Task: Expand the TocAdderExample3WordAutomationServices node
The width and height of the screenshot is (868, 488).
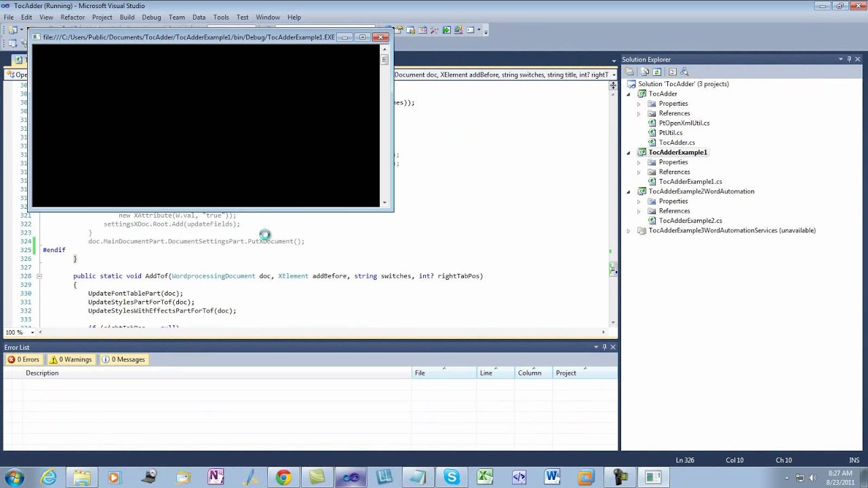Action: (x=628, y=231)
